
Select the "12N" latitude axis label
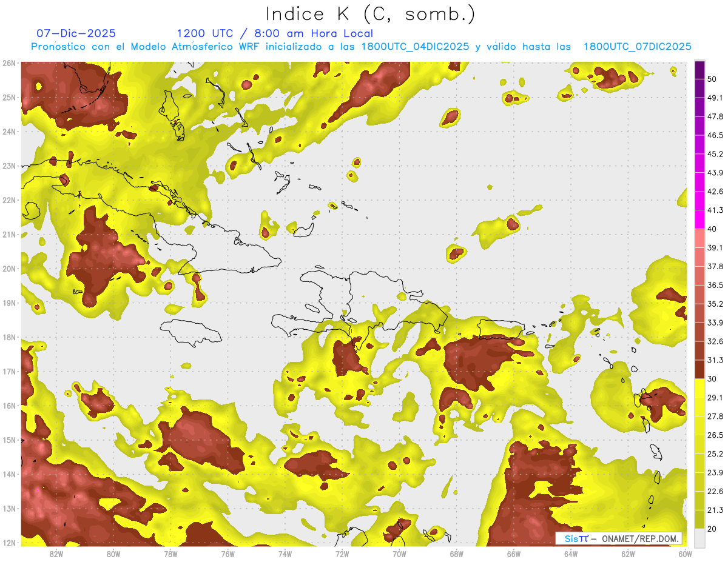(x=9, y=543)
